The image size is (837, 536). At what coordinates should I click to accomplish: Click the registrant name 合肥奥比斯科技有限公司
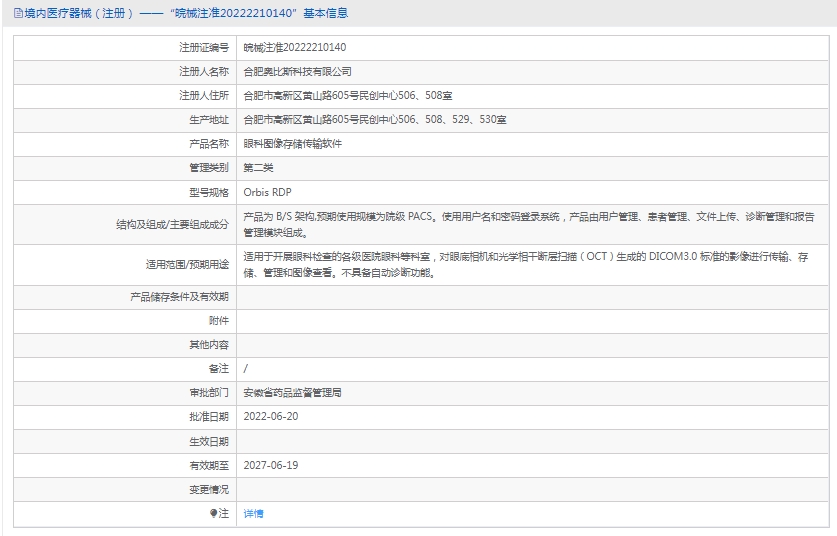[x=298, y=72]
